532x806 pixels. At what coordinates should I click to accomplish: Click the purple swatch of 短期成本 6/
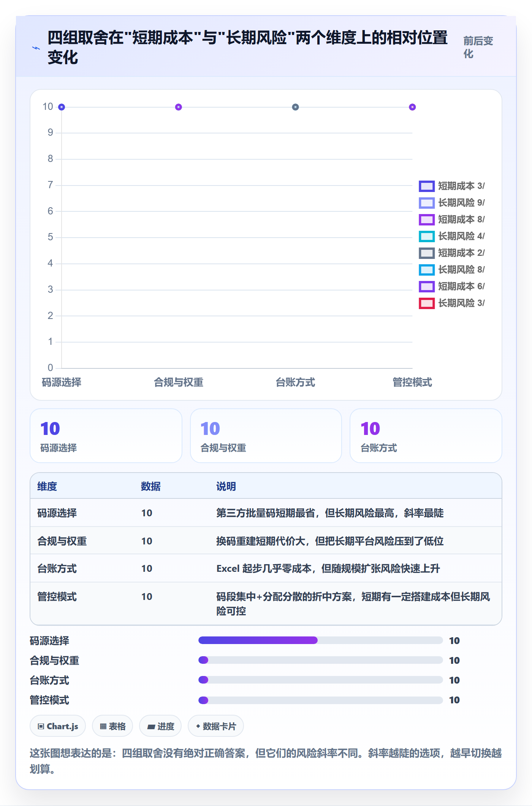[427, 286]
